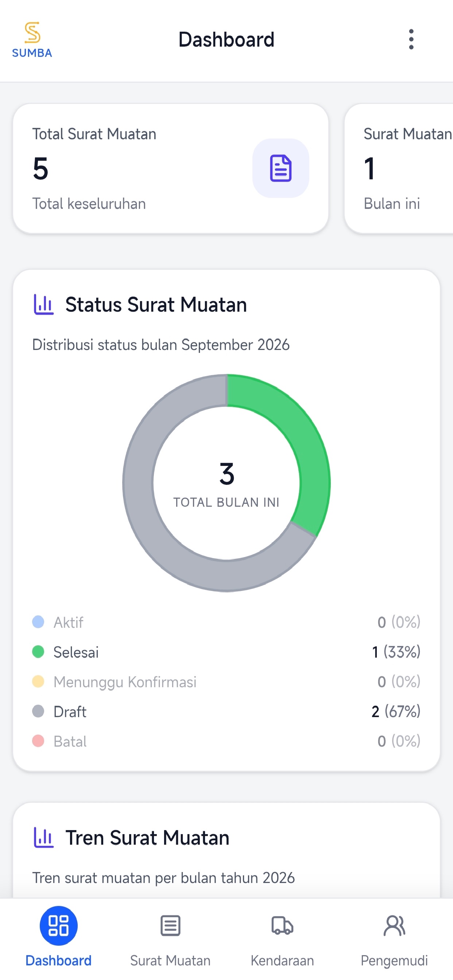The height and width of the screenshot is (980, 453).
Task: Tap the SUMBA logo
Action: (32, 40)
